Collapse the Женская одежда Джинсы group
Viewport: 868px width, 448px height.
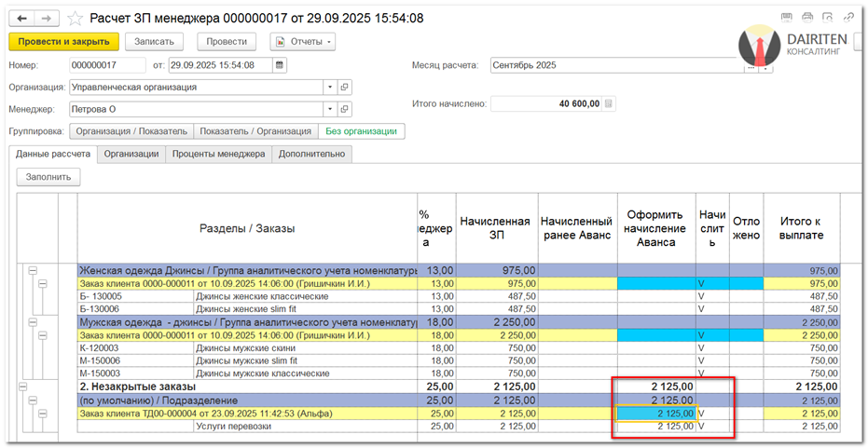[32, 270]
